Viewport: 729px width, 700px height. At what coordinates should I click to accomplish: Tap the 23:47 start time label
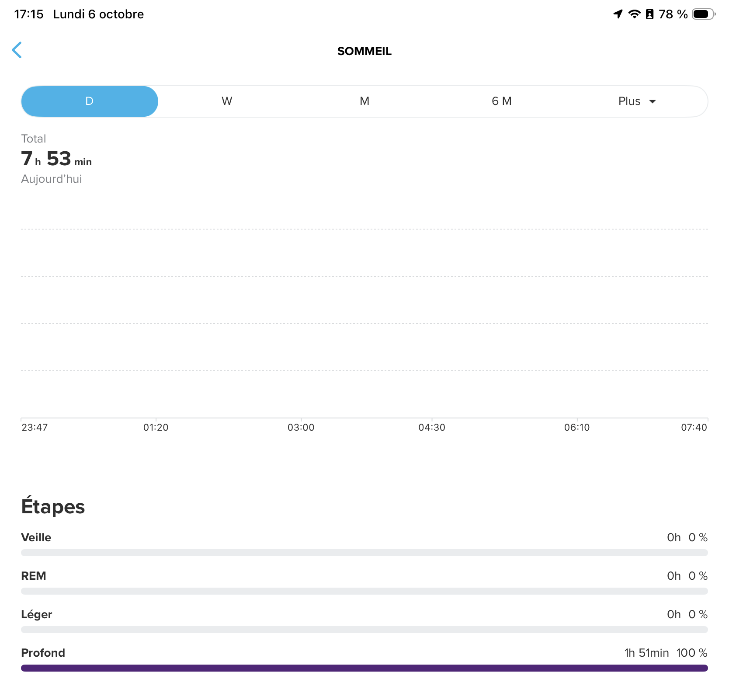tap(35, 428)
